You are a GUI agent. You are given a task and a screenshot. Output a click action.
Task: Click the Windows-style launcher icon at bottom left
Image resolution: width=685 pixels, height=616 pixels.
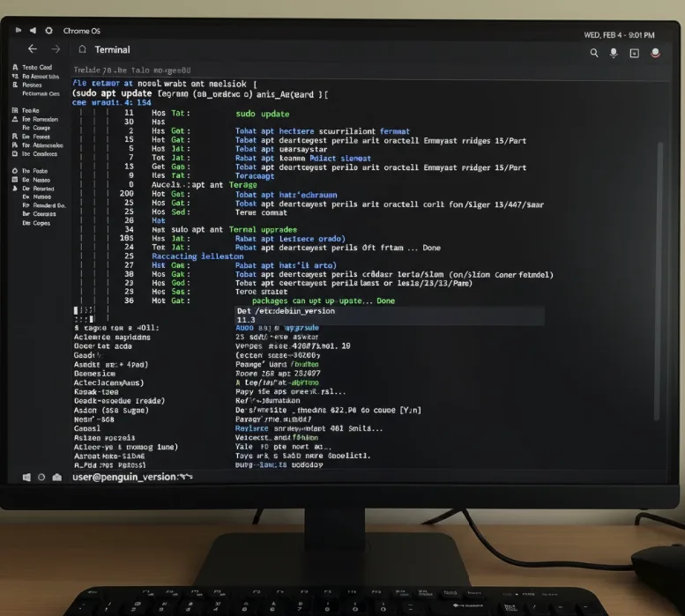pos(27,477)
